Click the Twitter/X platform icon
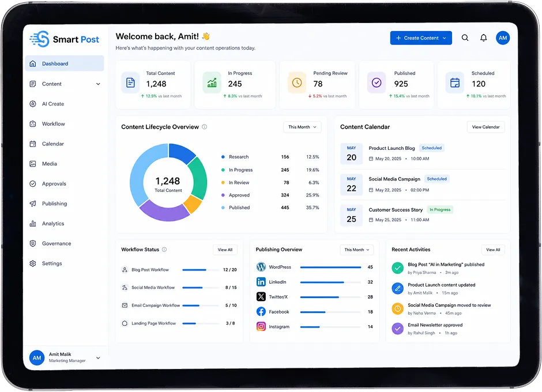The width and height of the screenshot is (542, 392). pyautogui.click(x=261, y=296)
